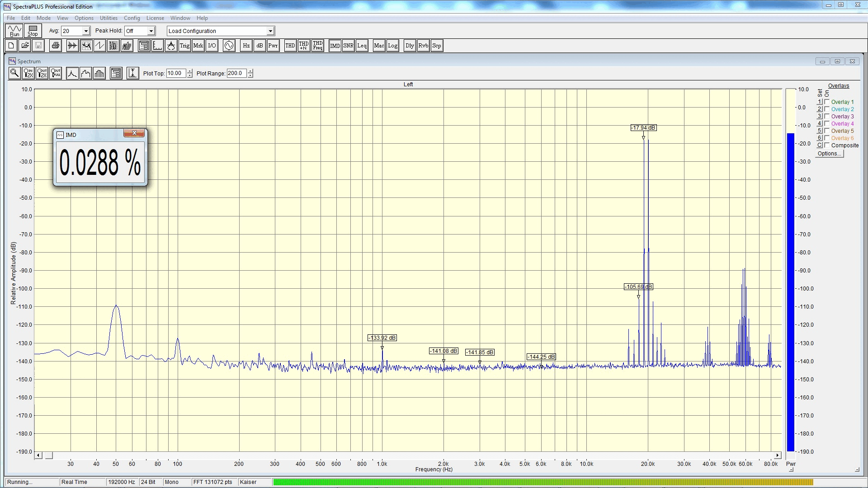This screenshot has height=488, width=868.
Task: Click the Zoom Out Full icon
Action: [56, 73]
